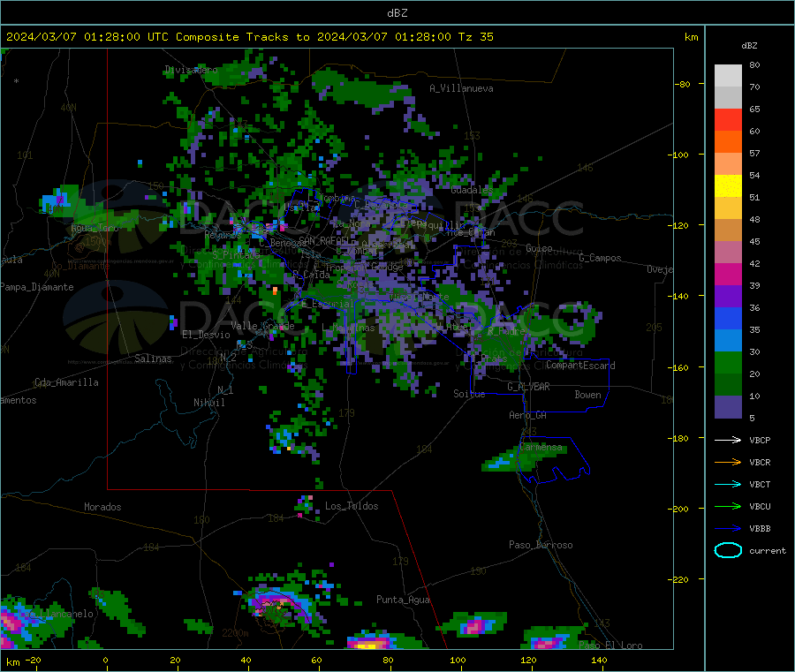795x672 pixels.
Task: Select the red 60-65 dBZ swatch
Action: [728, 119]
